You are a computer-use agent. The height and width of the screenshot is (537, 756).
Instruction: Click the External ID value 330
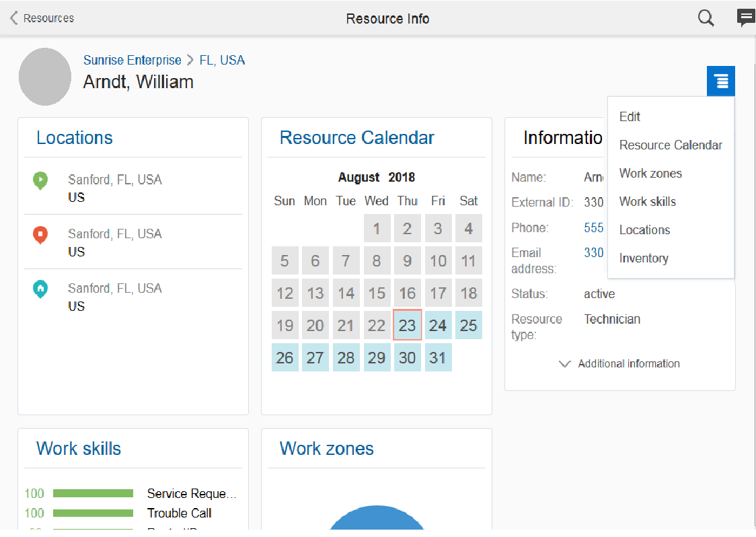(x=593, y=202)
